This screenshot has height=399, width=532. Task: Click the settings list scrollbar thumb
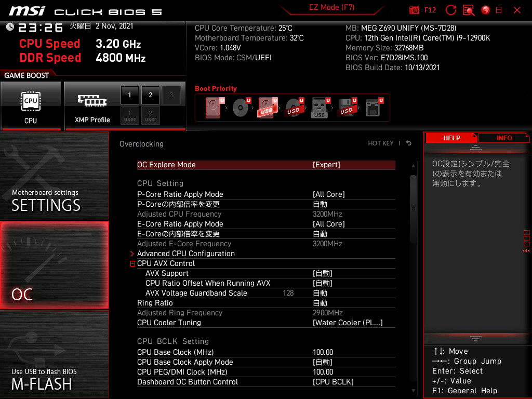tap(413, 209)
